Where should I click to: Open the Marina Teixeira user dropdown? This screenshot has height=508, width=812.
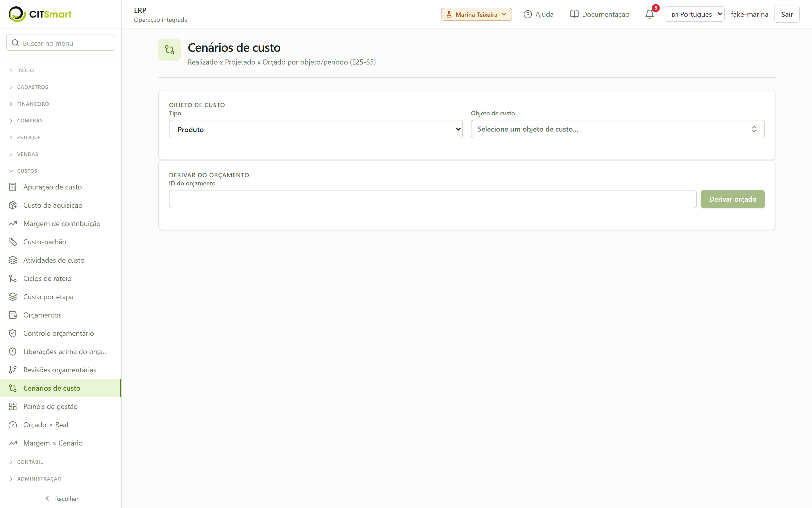(x=476, y=14)
